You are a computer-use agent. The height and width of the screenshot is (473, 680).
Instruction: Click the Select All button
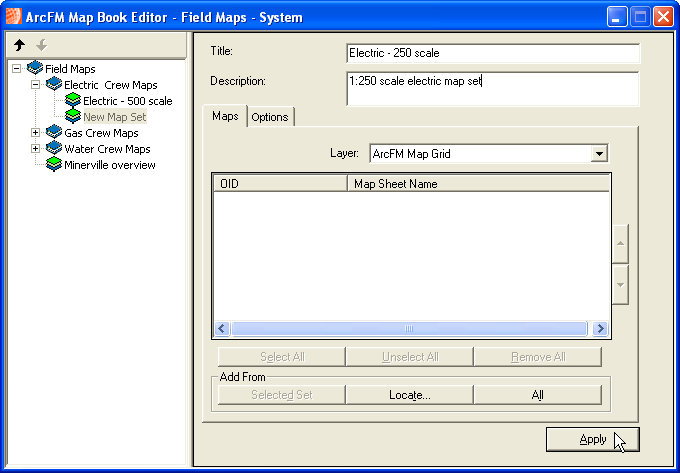pyautogui.click(x=282, y=357)
